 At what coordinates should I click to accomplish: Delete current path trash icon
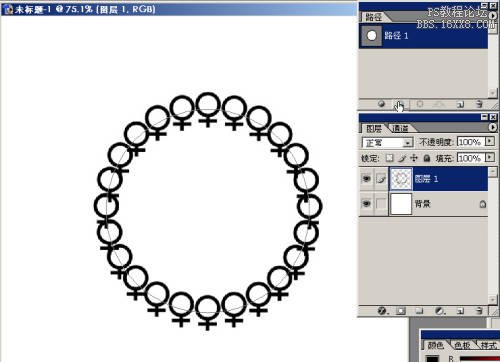pyautogui.click(x=479, y=104)
